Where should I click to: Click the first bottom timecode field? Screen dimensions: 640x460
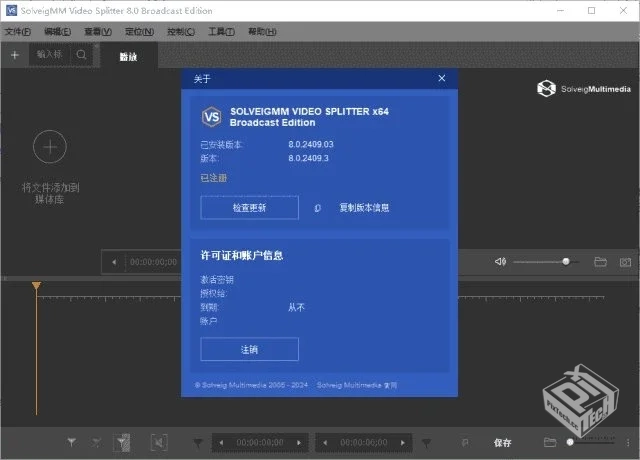pyautogui.click(x=260, y=443)
